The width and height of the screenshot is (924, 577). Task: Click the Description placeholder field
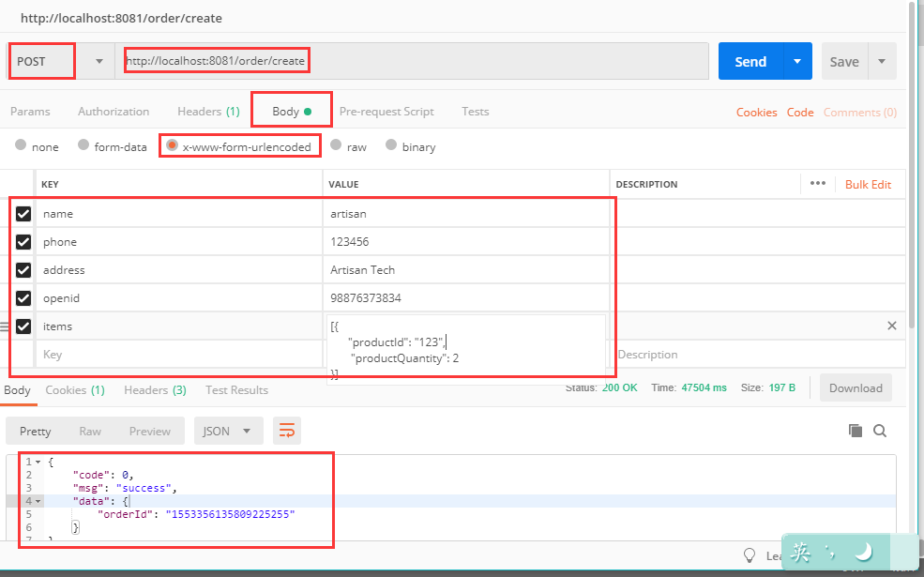tap(760, 355)
